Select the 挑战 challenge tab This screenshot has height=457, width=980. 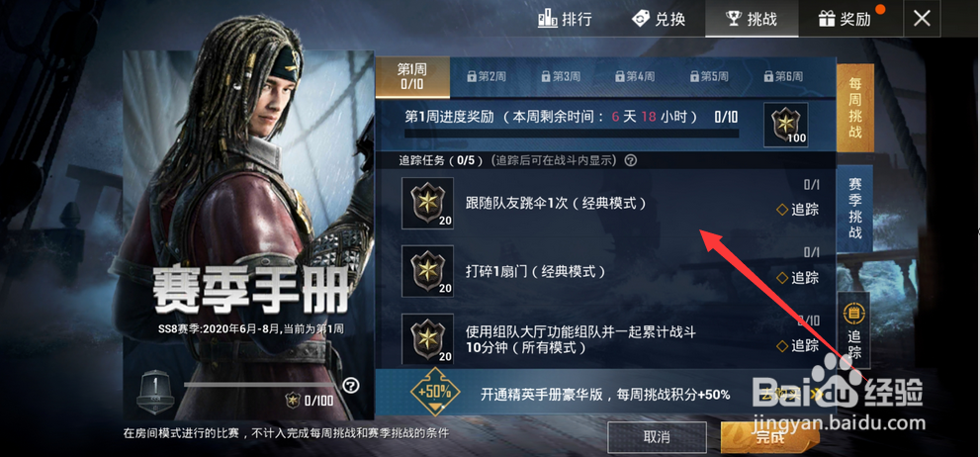pos(752,19)
